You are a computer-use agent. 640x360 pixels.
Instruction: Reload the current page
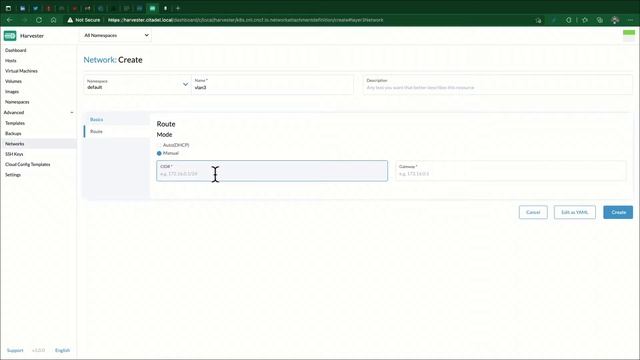point(39,20)
